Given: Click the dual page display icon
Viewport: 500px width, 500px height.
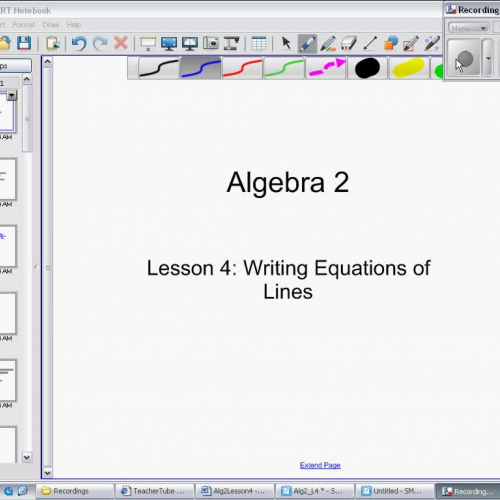Looking at the screenshot, I should point(190,44).
